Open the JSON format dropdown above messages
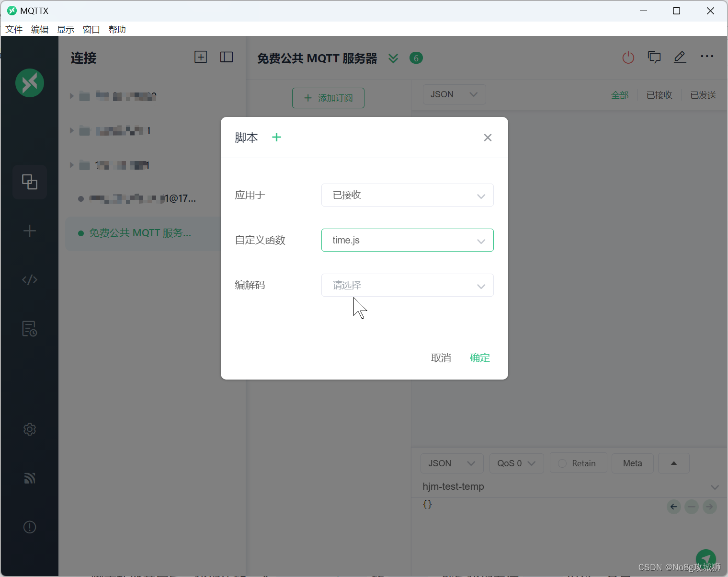Screen dimensions: 728x577 [x=454, y=94]
